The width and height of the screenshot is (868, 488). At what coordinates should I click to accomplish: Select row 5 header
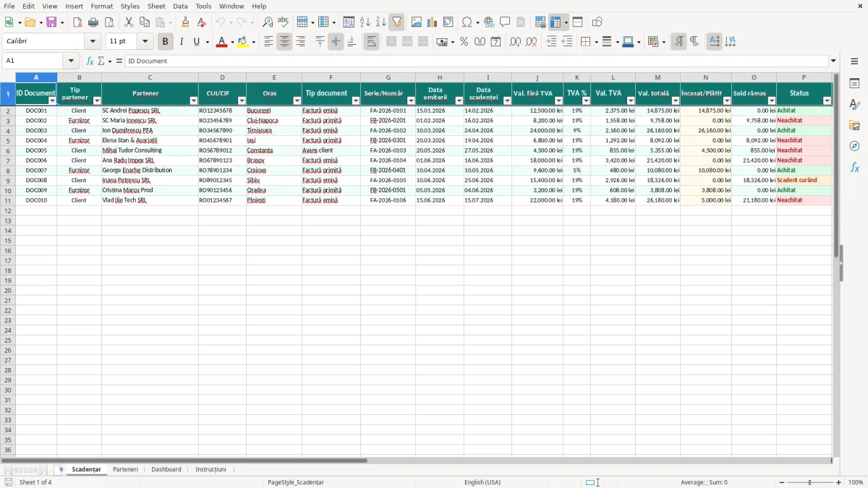[x=8, y=140]
